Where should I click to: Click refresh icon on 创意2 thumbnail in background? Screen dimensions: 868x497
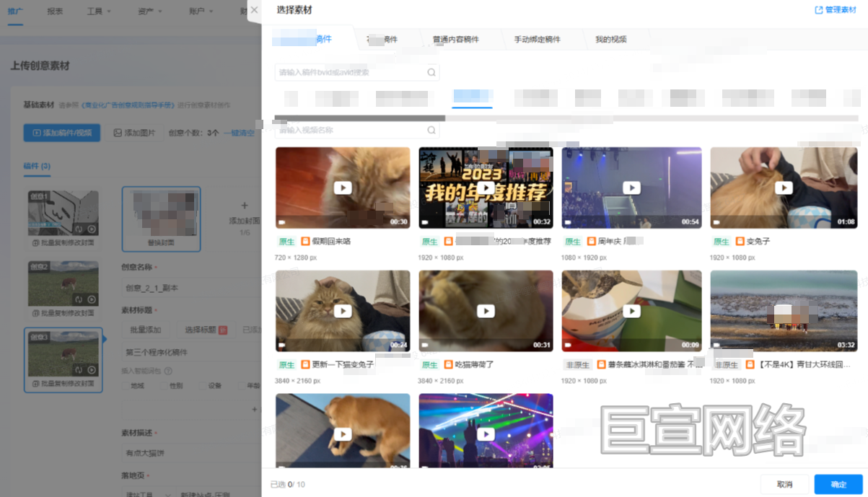[x=79, y=299]
